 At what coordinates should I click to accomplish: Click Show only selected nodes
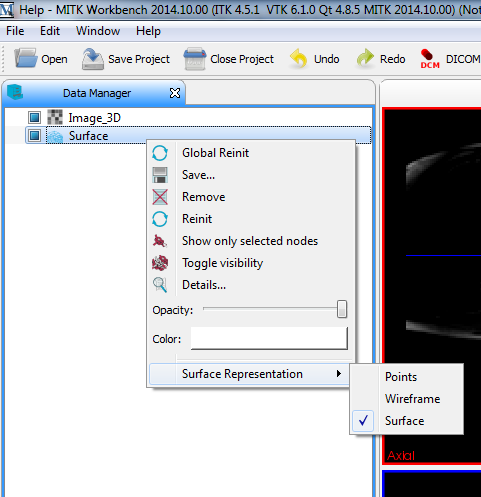click(250, 241)
